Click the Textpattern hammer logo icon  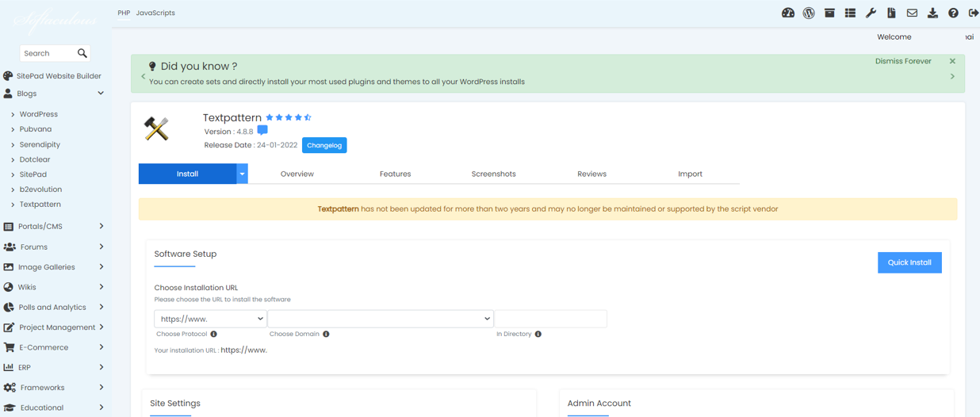[x=156, y=128]
